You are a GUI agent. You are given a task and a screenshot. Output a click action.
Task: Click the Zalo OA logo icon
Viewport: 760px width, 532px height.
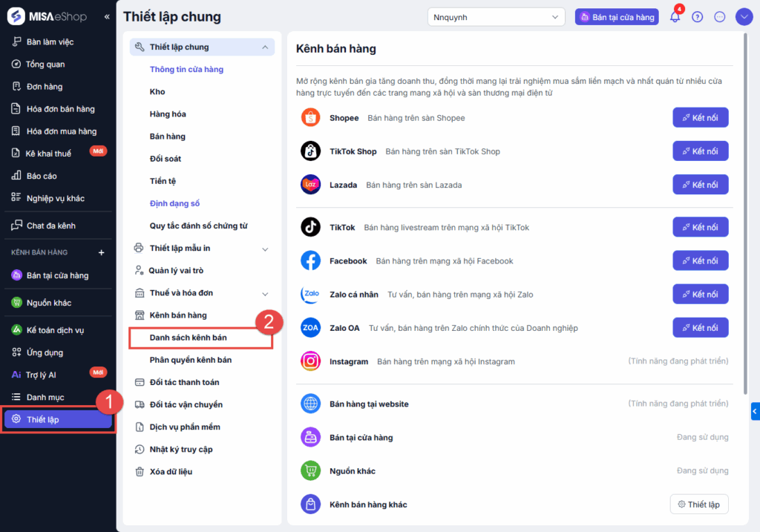310,328
